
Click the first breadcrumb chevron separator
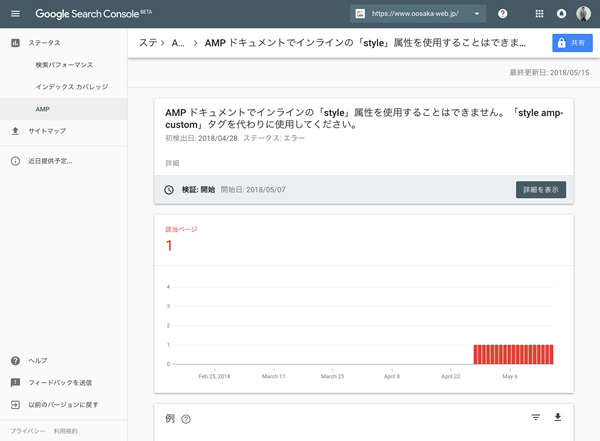[x=163, y=43]
